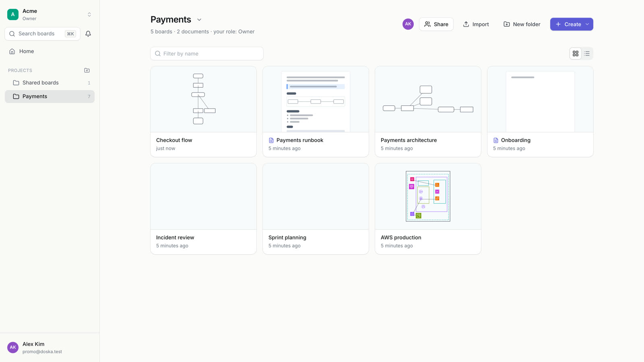This screenshot has height=362, width=644.
Task: Open the Checkout flow board thumbnail
Action: [203, 99]
